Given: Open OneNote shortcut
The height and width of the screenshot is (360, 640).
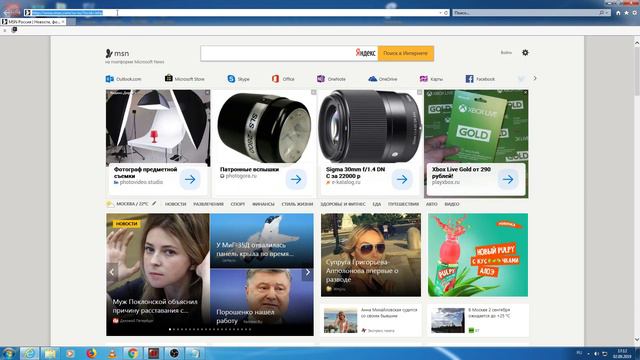Looking at the screenshot, I should (331, 79).
